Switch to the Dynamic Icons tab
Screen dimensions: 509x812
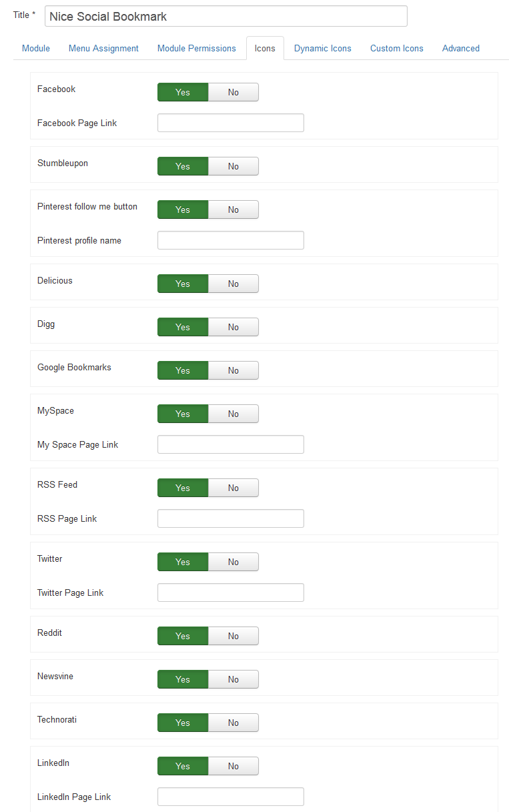point(322,48)
